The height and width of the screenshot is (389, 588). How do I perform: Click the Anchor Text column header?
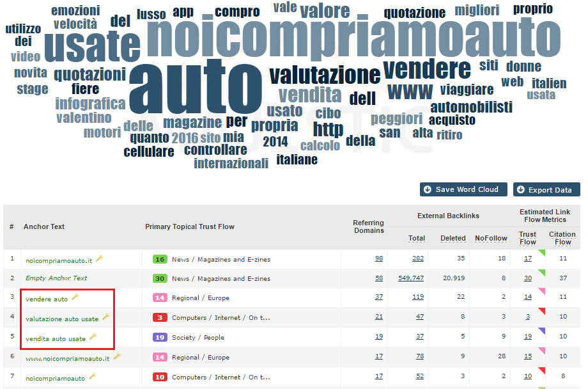click(x=44, y=226)
